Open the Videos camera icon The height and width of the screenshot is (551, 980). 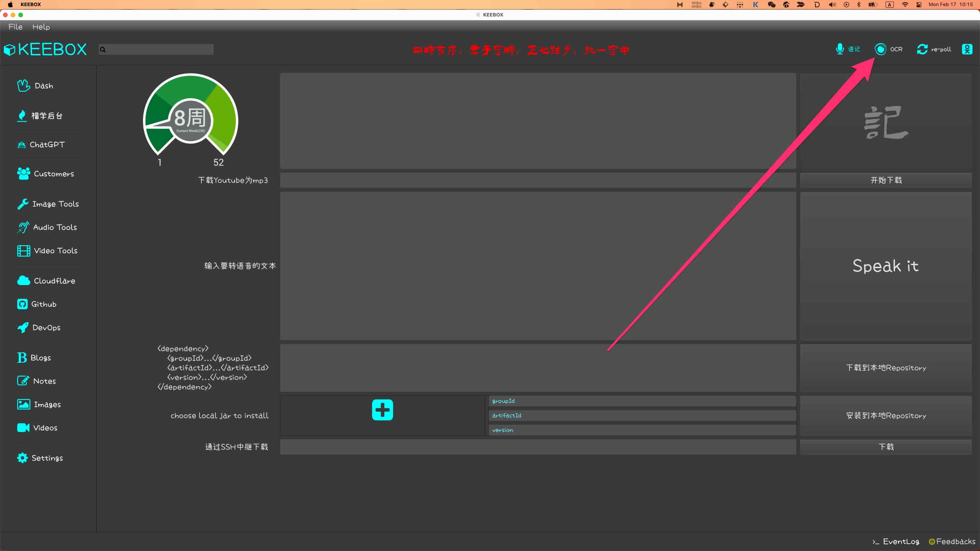(x=23, y=428)
